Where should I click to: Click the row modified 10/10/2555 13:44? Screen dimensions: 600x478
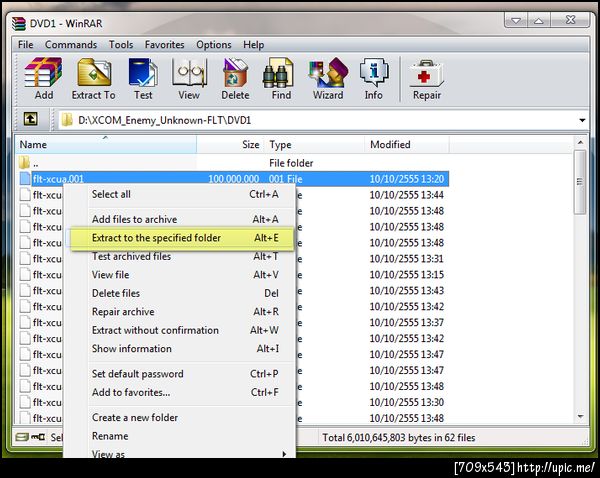(x=406, y=195)
